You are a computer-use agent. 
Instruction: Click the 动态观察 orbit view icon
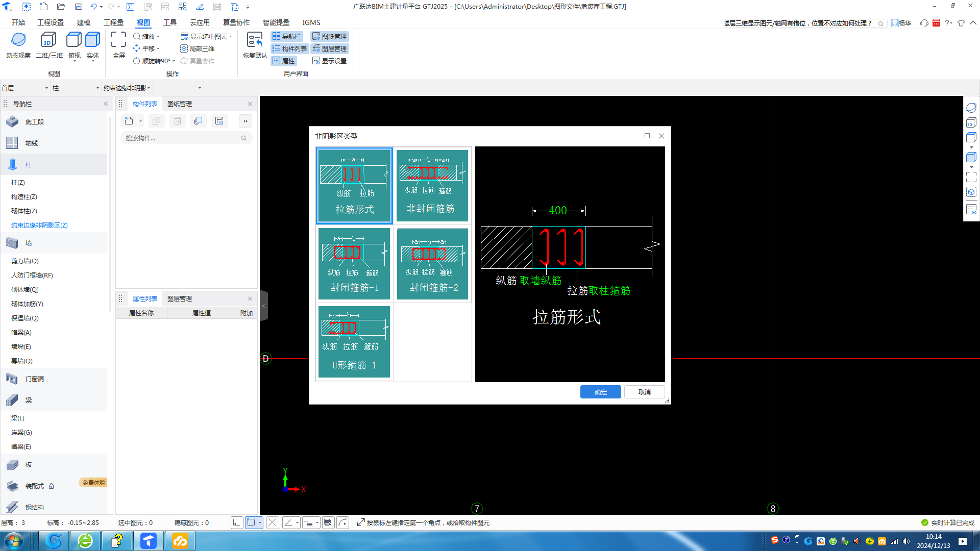pyautogui.click(x=18, y=40)
